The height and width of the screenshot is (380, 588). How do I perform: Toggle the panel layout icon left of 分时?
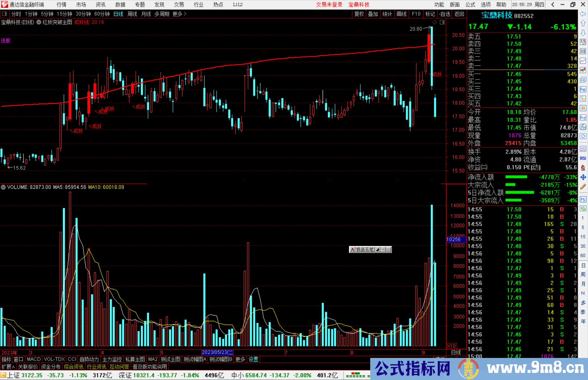(x=5, y=14)
